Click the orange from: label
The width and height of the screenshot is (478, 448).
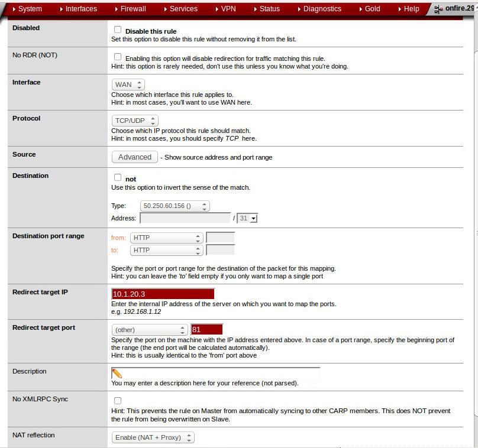(118, 238)
